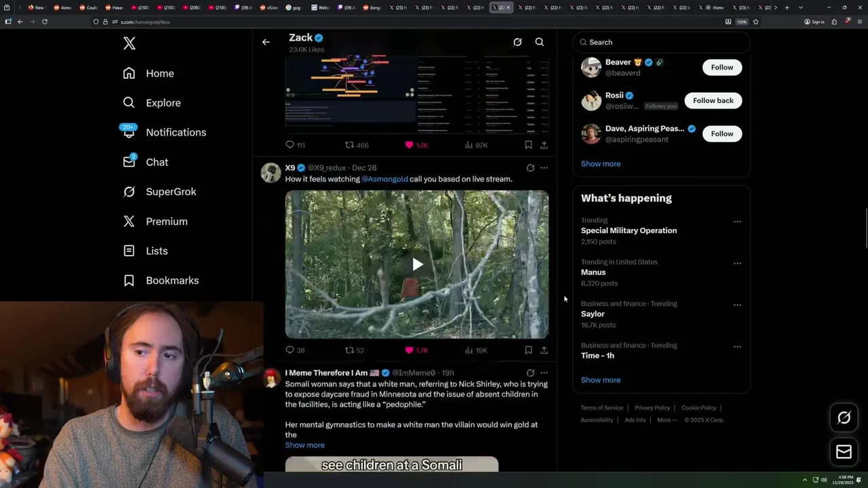The height and width of the screenshot is (488, 868).
Task: Click Show more under who to follow
Action: pos(601,163)
